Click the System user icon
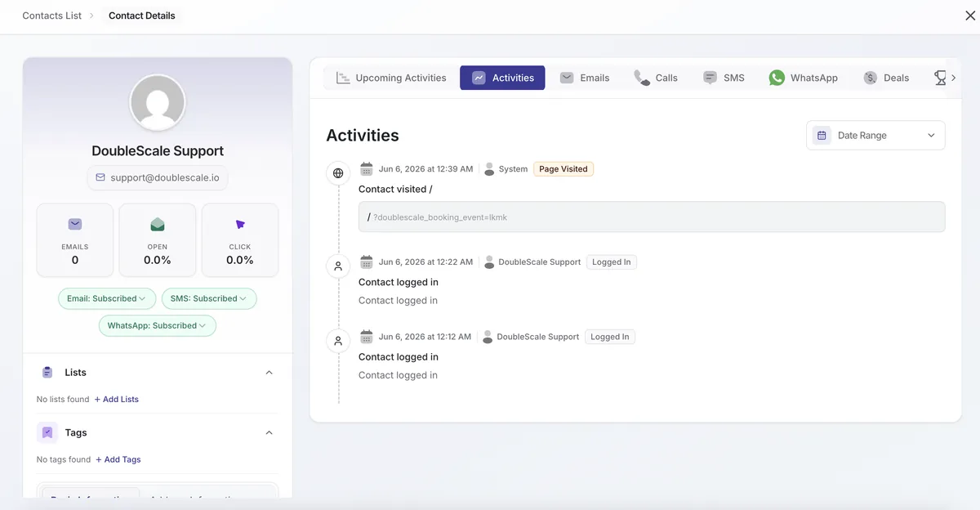Image resolution: width=980 pixels, height=510 pixels. (489, 169)
